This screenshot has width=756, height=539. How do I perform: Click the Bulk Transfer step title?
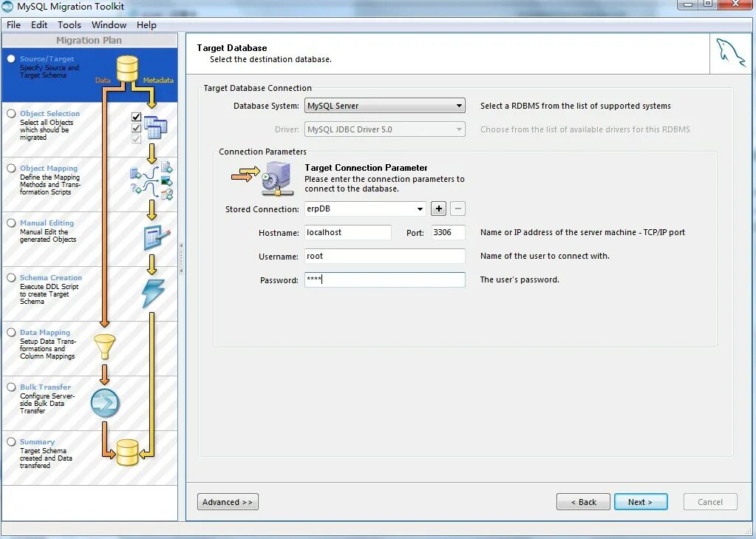(x=45, y=387)
